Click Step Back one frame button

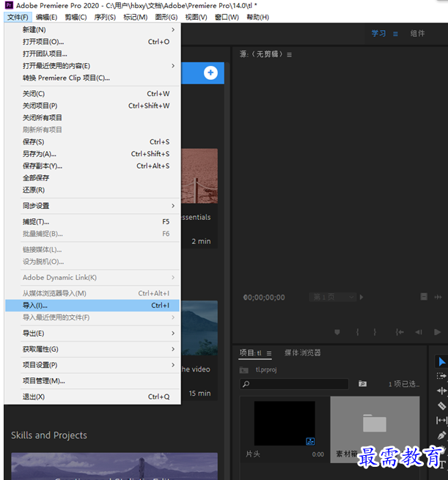[x=419, y=332]
